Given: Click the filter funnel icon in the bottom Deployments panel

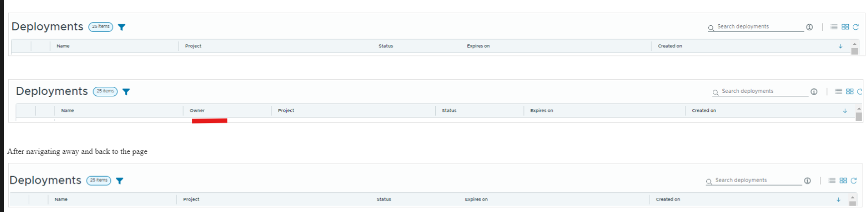Looking at the screenshot, I should [120, 181].
